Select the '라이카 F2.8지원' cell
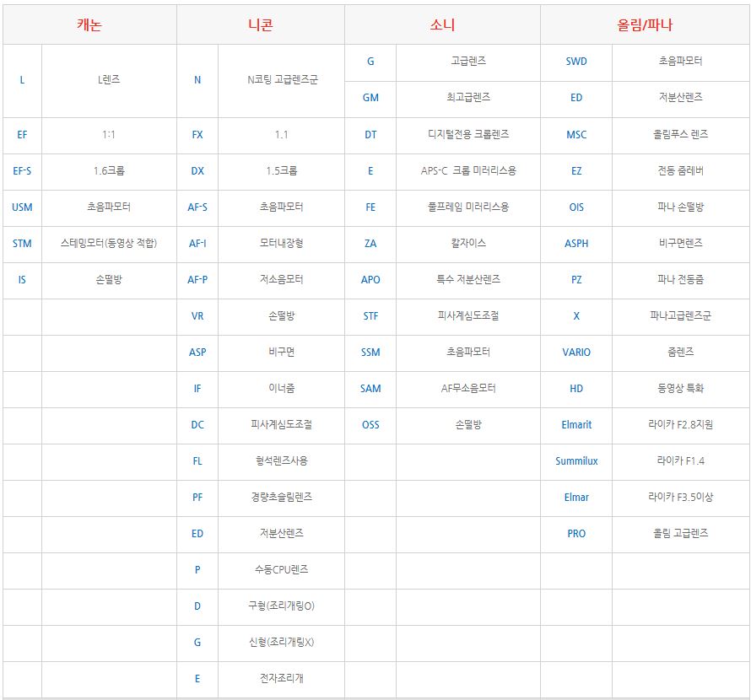The height and width of the screenshot is (700, 751). (x=681, y=425)
